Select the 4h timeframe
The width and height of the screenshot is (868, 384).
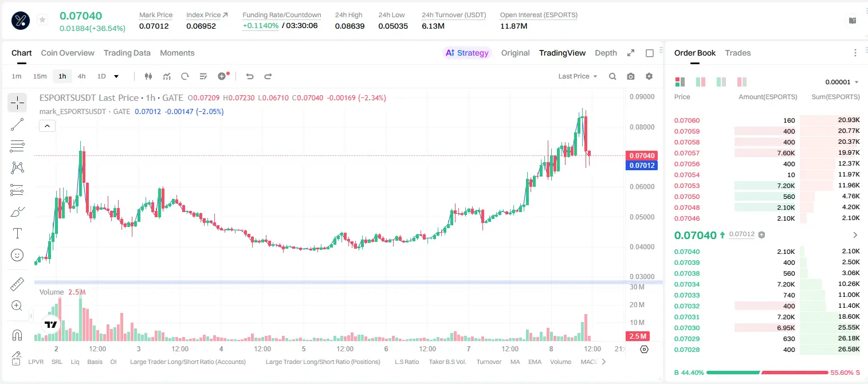tap(81, 76)
